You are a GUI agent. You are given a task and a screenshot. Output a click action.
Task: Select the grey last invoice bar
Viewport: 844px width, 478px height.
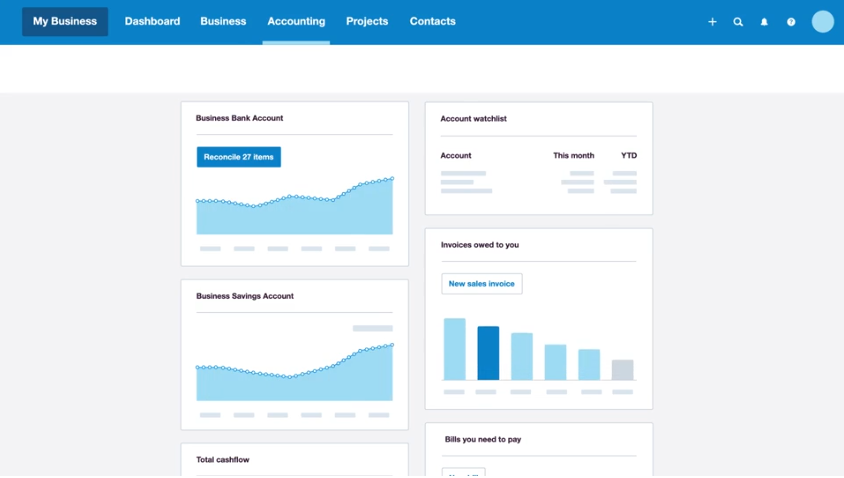coord(623,370)
